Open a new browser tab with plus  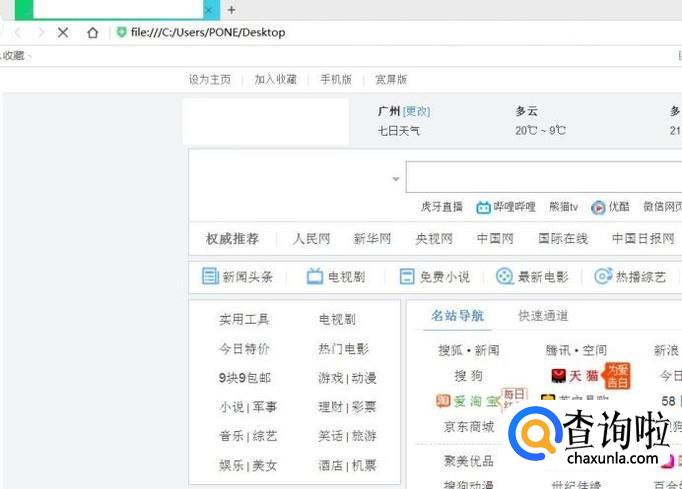[231, 10]
